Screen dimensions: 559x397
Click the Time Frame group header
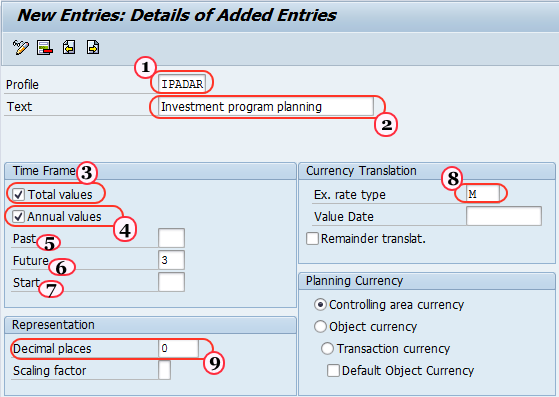tap(150, 171)
